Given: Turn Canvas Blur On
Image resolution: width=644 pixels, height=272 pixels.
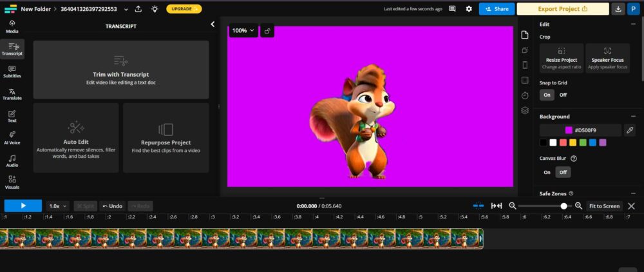Looking at the screenshot, I should coord(547,172).
